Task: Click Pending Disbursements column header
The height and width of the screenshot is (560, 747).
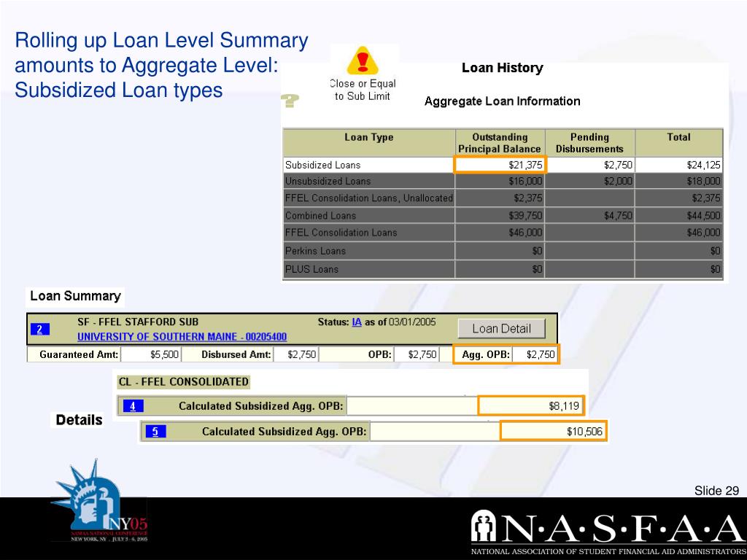Action: 589,143
